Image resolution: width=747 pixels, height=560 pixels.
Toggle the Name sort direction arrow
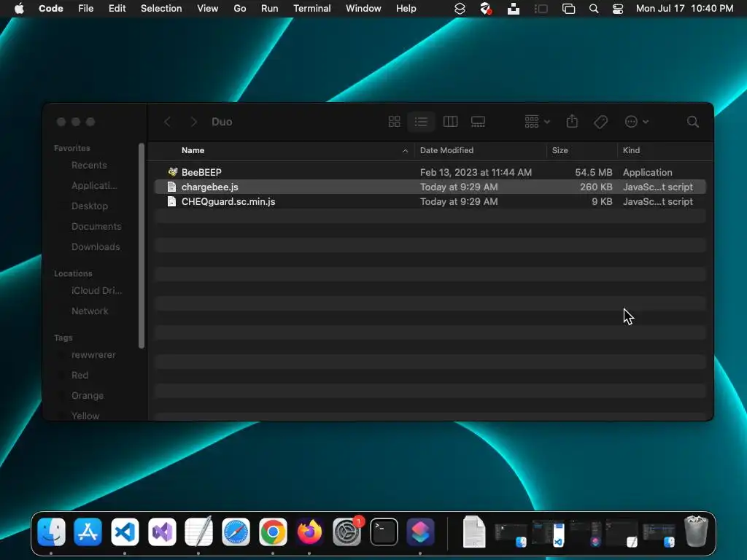(x=405, y=151)
